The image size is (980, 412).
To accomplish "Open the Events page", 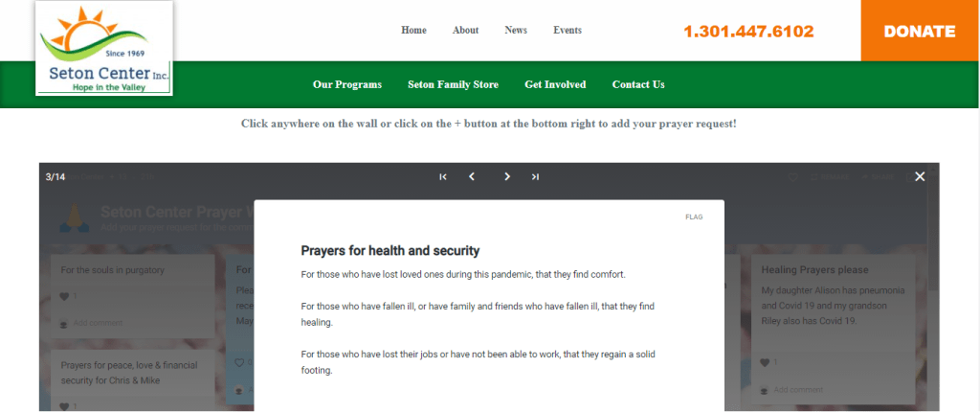I will coord(568,31).
